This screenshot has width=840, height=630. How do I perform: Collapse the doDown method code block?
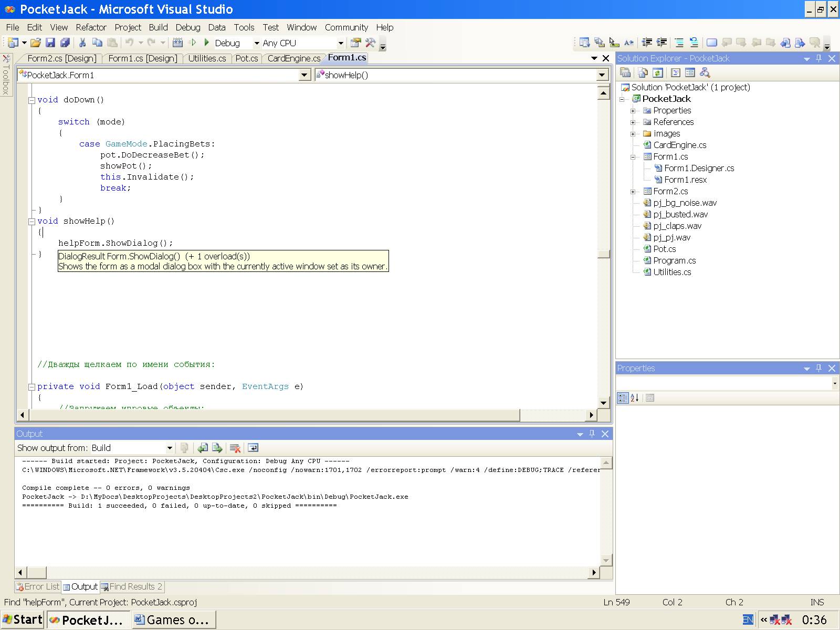[31, 100]
